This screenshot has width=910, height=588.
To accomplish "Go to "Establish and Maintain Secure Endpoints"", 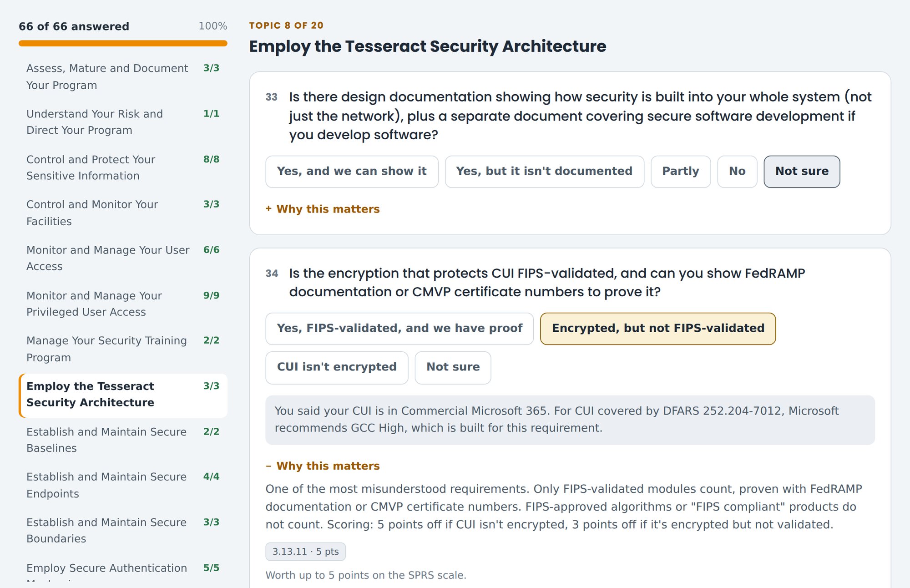I will tap(123, 485).
